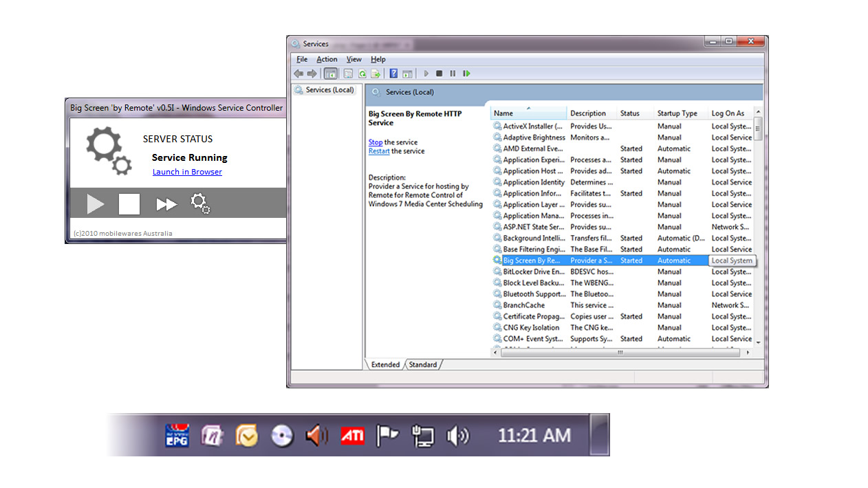
Task: Click the 11:21 AM taskbar clock
Action: click(534, 435)
